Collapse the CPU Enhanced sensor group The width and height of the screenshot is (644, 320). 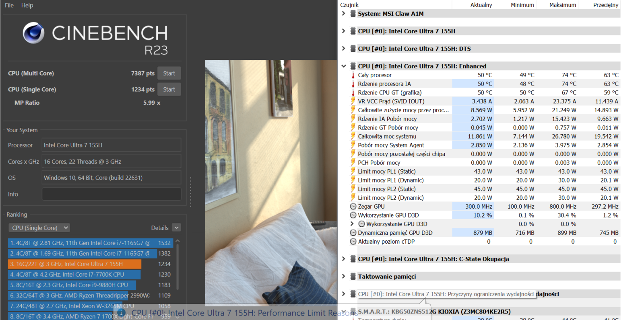tap(343, 66)
